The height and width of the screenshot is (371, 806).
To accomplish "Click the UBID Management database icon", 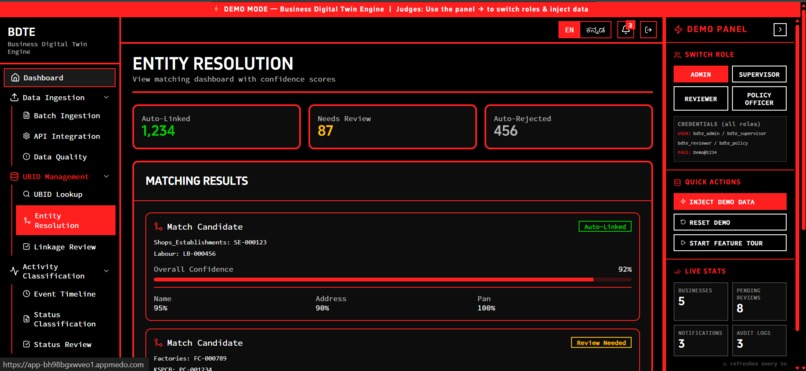I will click(14, 176).
